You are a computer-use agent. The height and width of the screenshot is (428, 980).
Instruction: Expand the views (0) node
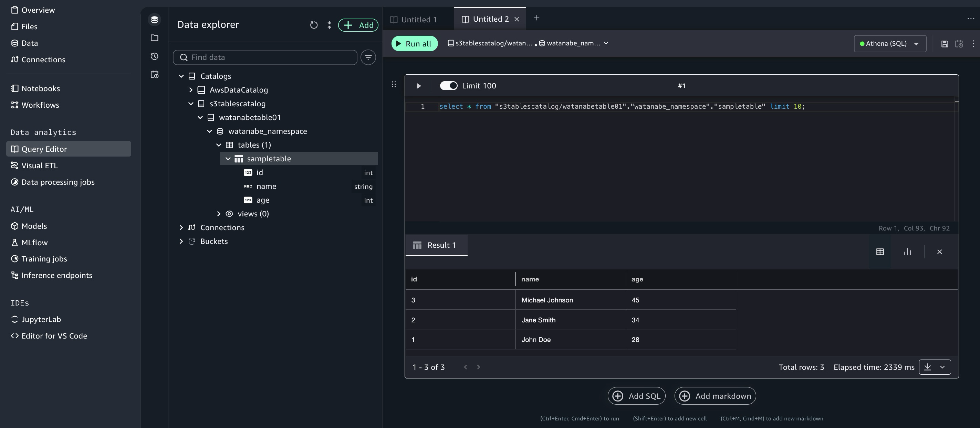coord(219,214)
